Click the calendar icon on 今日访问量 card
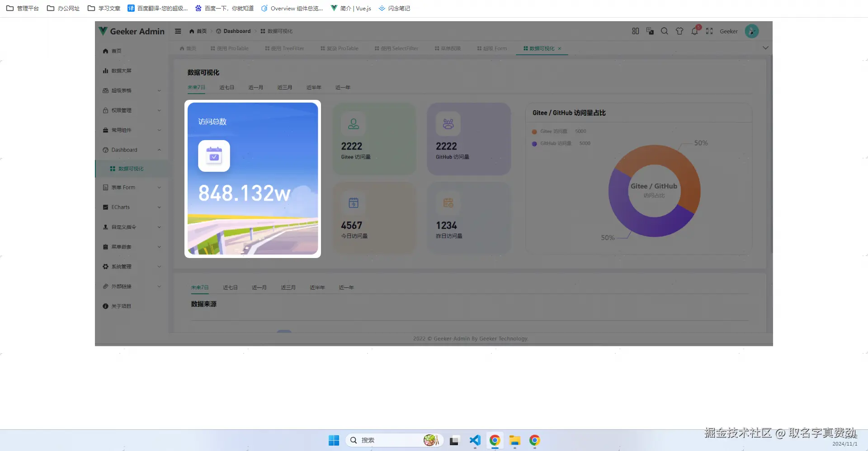 click(x=354, y=203)
